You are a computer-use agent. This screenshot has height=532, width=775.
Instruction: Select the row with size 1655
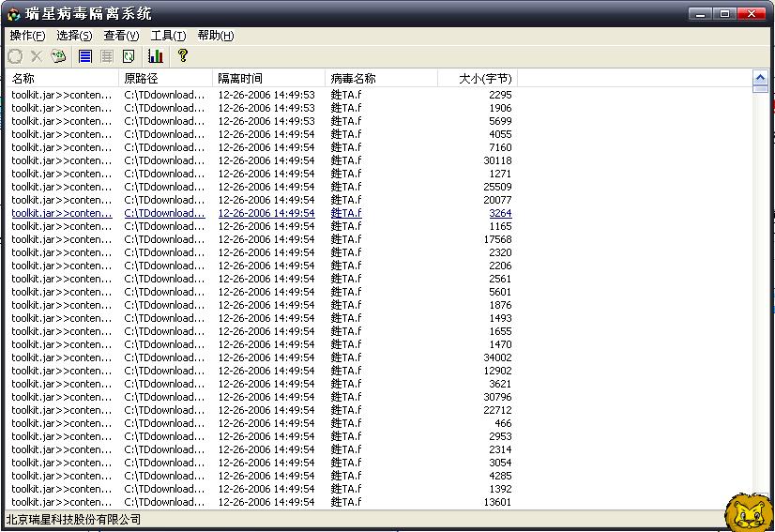pos(262,331)
